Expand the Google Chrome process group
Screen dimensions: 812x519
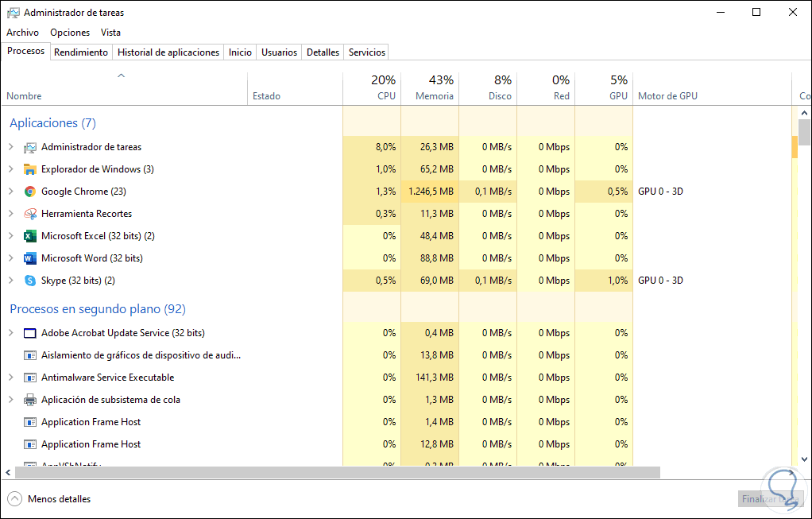point(11,192)
